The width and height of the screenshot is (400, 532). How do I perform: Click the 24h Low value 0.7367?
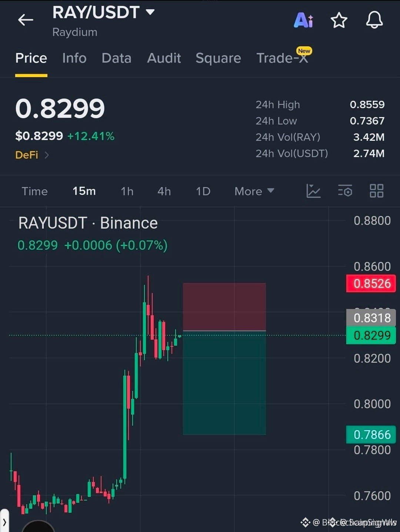pyautogui.click(x=367, y=121)
